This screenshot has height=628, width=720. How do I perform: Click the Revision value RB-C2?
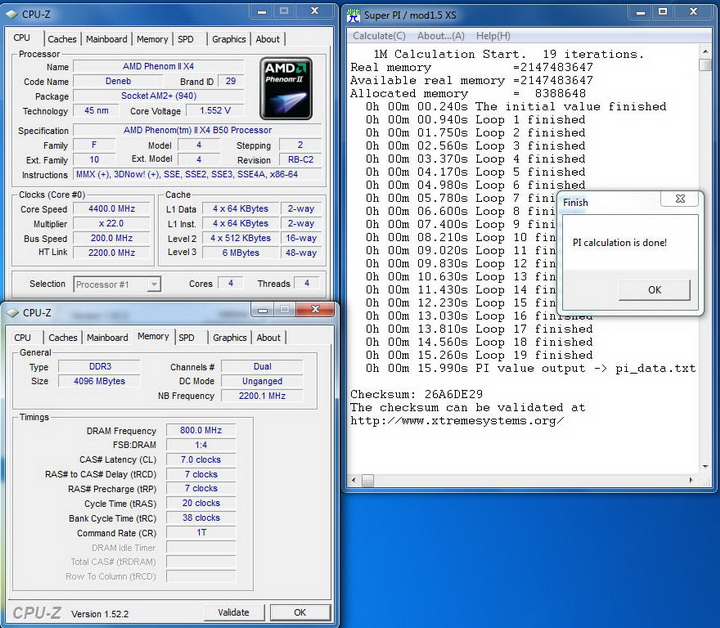301,160
